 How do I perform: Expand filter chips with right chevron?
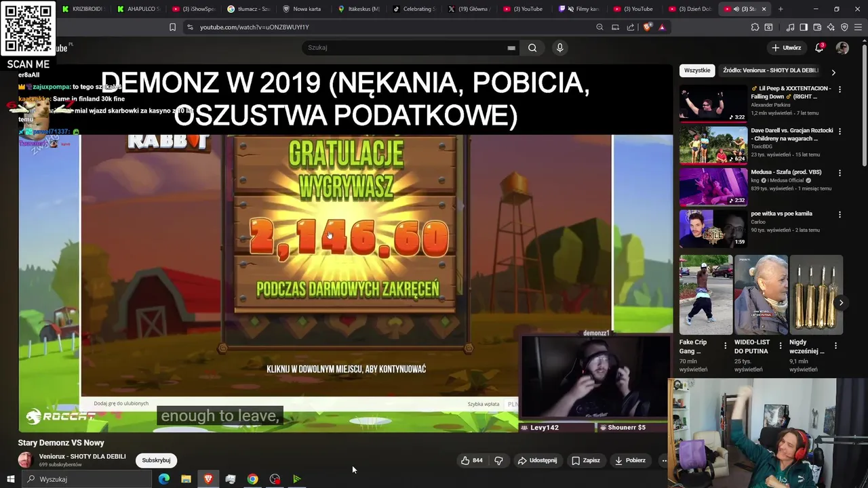click(833, 72)
